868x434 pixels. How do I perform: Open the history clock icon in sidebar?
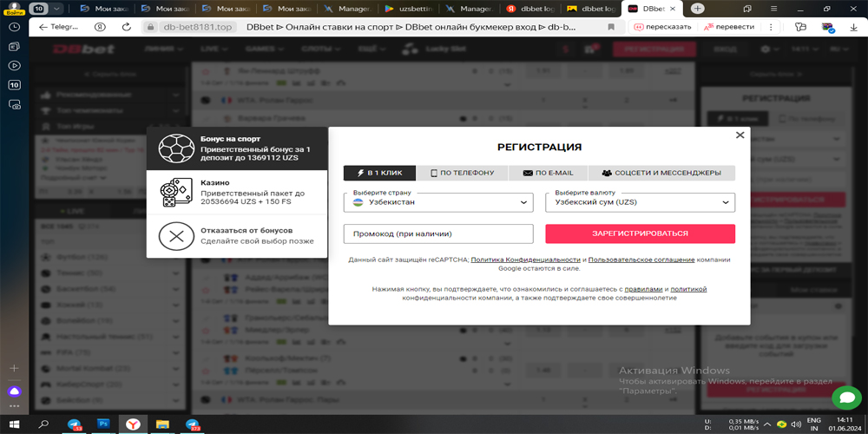click(x=15, y=26)
